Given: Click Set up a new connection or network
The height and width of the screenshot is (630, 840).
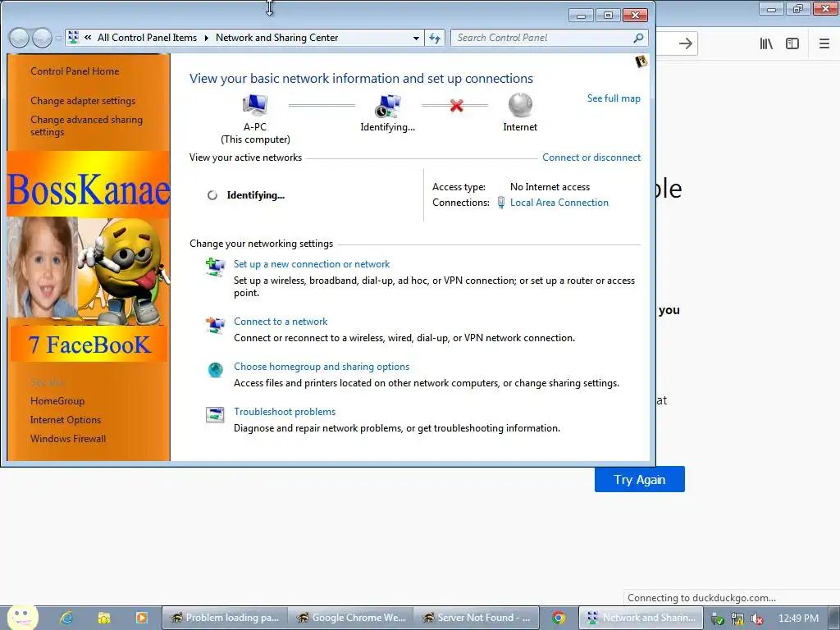Looking at the screenshot, I should tap(312, 264).
